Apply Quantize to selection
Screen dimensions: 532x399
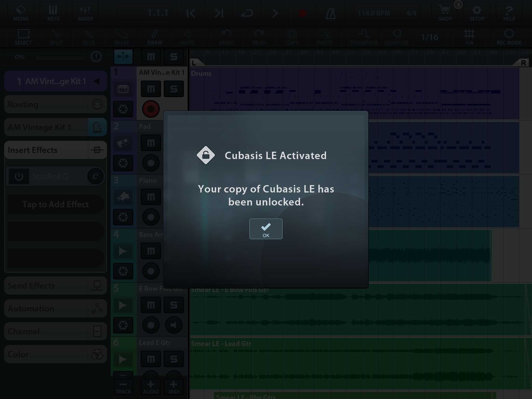pyautogui.click(x=397, y=37)
